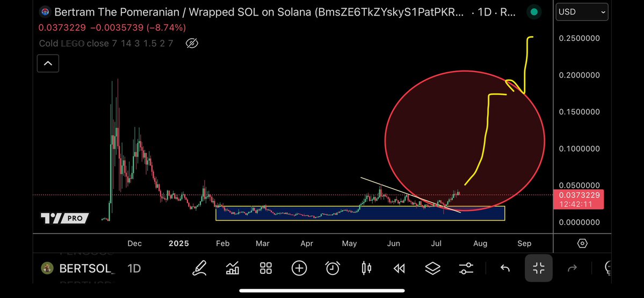Viewport: 644px width, 298px height.
Task: Click the -8.74% price change value
Action: tap(167, 28)
